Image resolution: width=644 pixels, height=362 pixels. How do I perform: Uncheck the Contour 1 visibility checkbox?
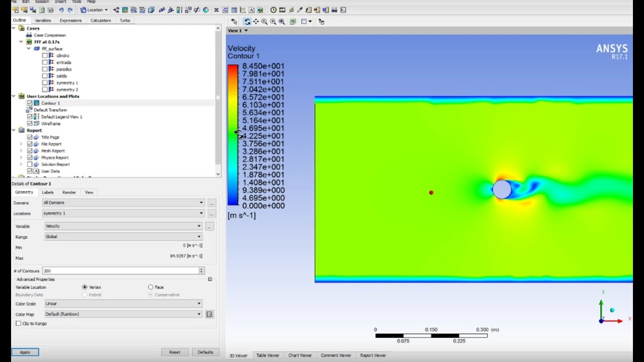point(30,103)
